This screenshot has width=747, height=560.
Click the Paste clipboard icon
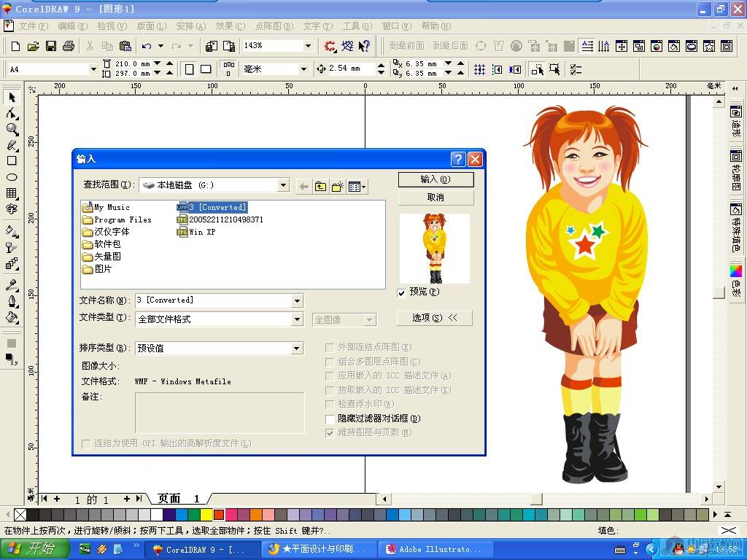click(x=125, y=46)
